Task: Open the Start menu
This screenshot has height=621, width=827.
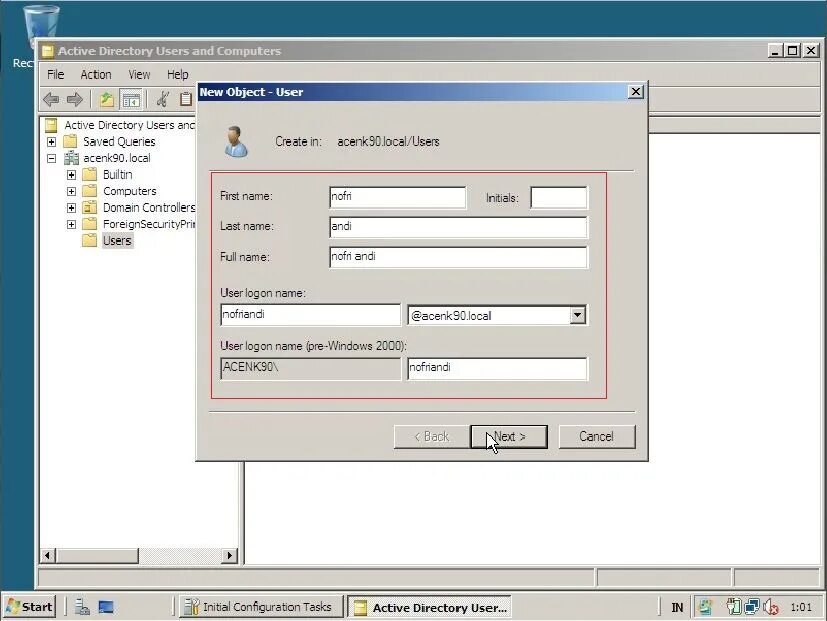Action: 30,607
